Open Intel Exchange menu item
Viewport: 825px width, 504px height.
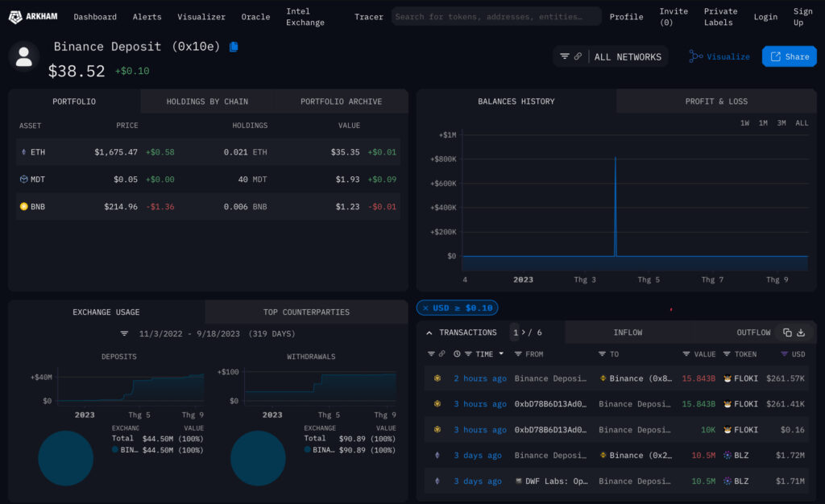point(305,17)
